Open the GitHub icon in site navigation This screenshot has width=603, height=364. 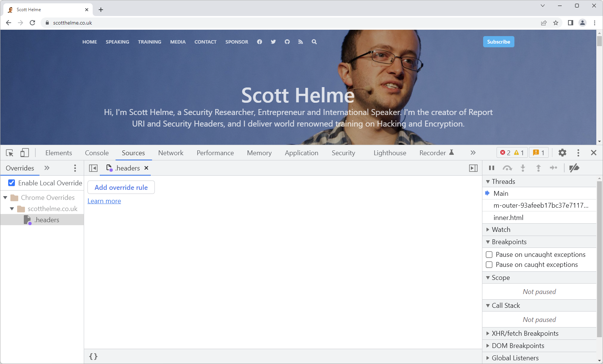[x=287, y=42]
